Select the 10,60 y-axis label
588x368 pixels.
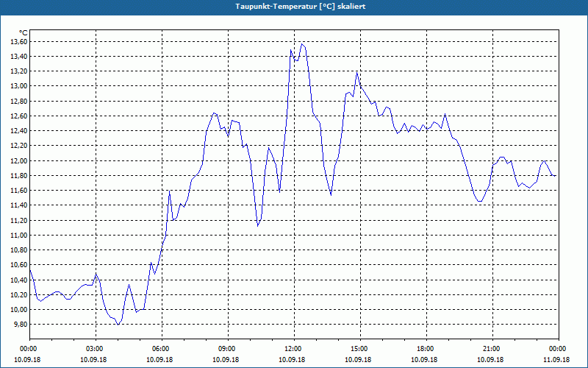point(19,265)
